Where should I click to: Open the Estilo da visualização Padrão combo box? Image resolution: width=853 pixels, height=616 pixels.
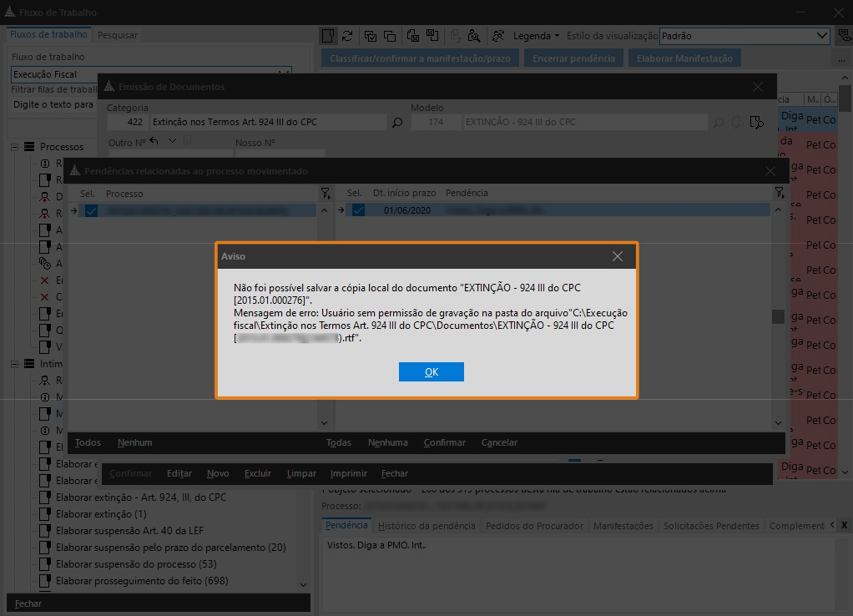pos(743,36)
